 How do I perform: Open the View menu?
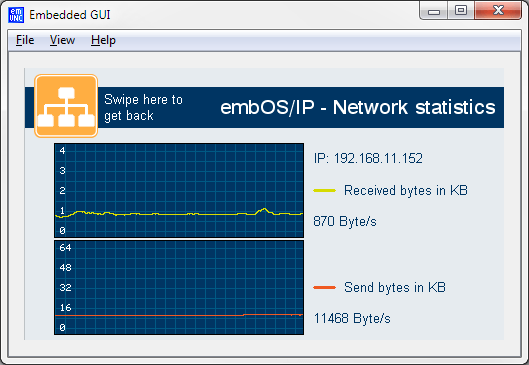(62, 40)
